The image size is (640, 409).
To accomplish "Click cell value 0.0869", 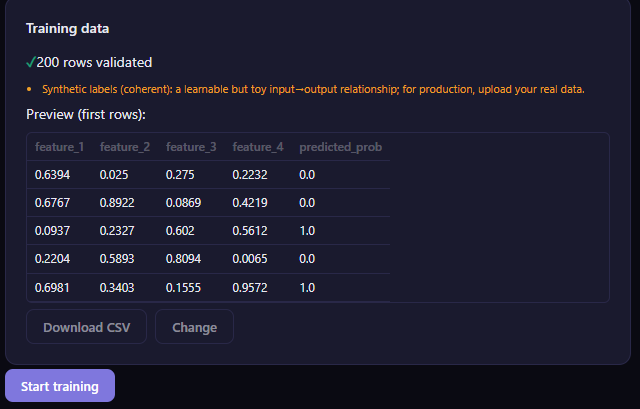I will [183, 203].
